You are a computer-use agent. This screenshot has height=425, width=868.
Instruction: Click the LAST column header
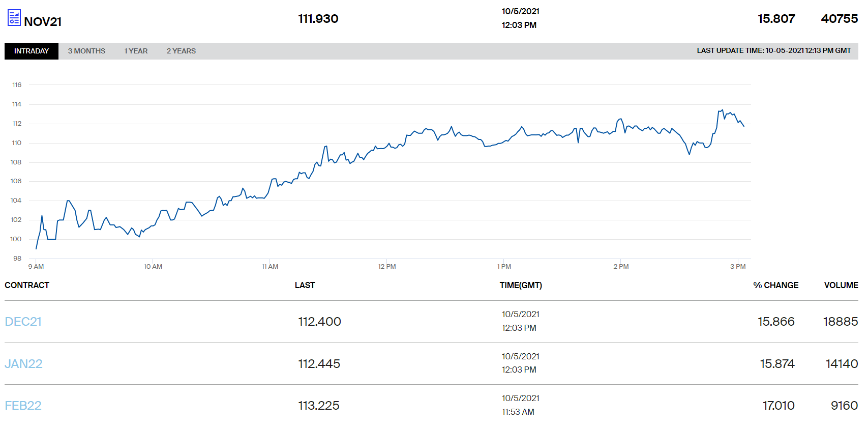pyautogui.click(x=305, y=285)
